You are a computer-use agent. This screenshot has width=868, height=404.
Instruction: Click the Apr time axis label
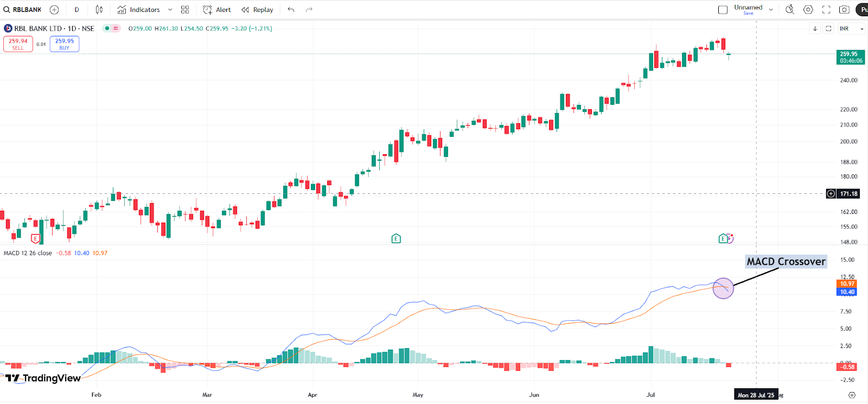pos(312,395)
